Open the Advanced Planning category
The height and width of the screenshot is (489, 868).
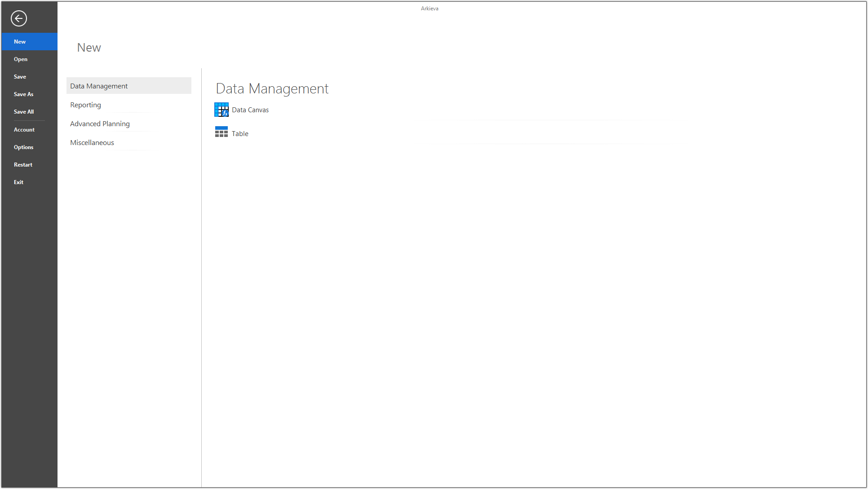(129, 123)
